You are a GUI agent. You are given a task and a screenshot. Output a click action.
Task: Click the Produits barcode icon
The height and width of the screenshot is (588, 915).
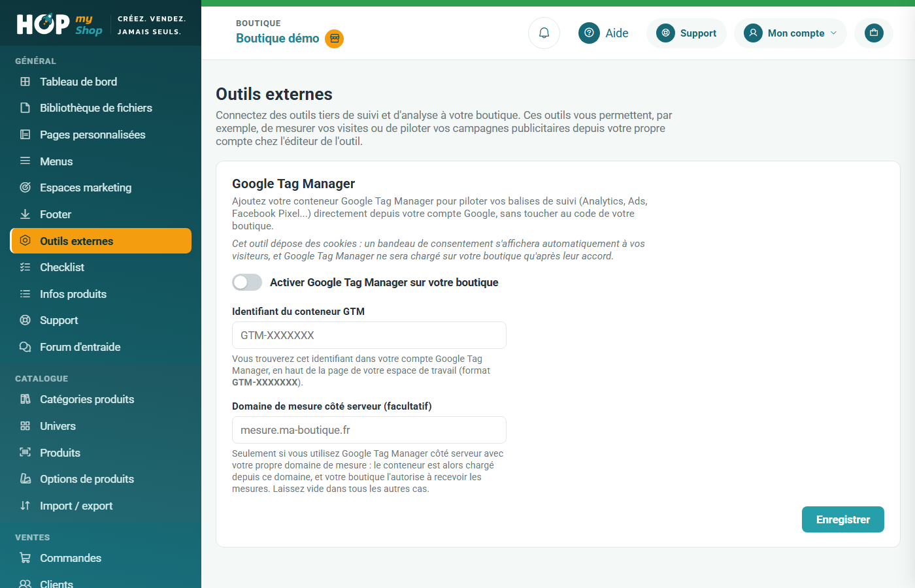(x=25, y=453)
